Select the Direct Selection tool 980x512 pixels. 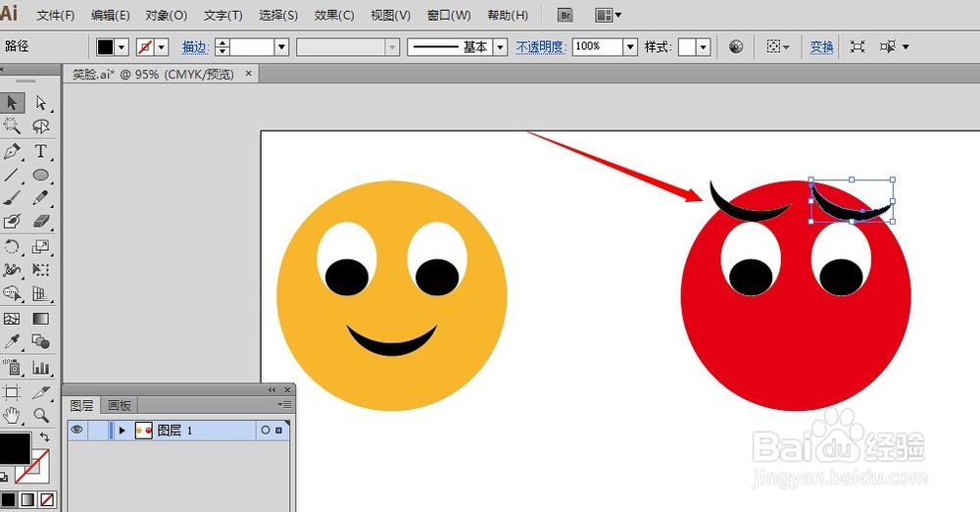click(41, 103)
